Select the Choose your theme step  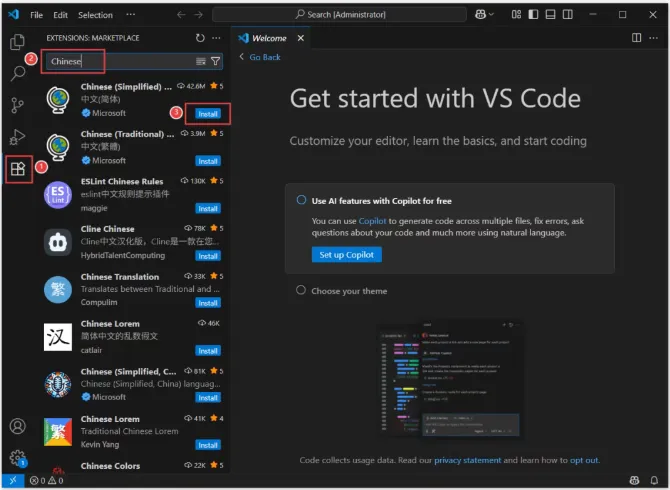(x=349, y=291)
